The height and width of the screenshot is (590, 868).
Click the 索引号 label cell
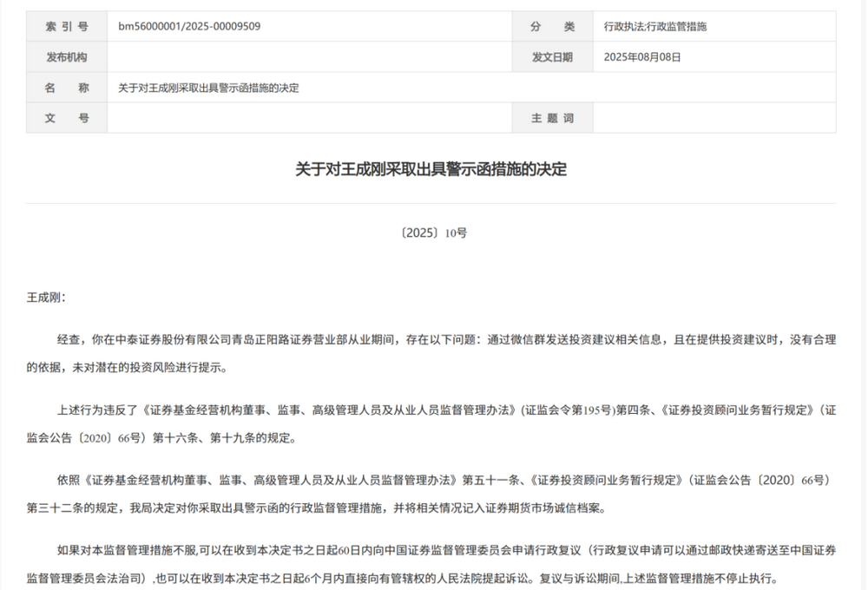point(67,26)
